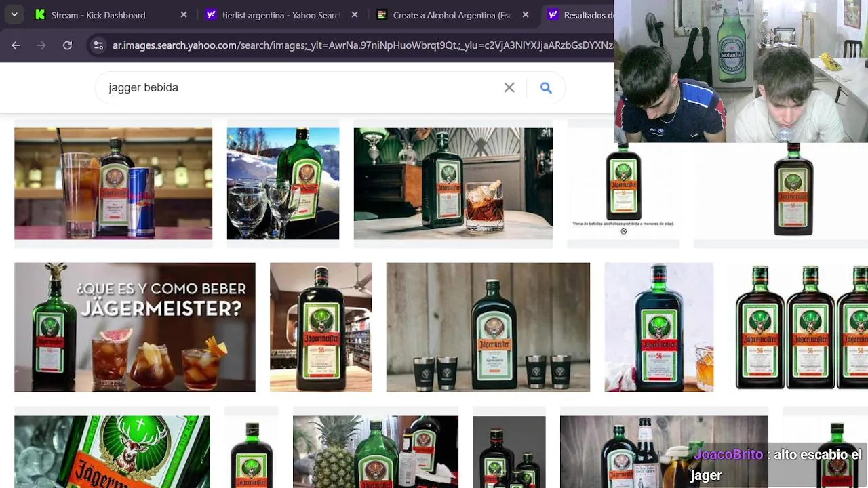Open image of bottles on dark background
The height and width of the screenshot is (488, 868).
coord(509,451)
